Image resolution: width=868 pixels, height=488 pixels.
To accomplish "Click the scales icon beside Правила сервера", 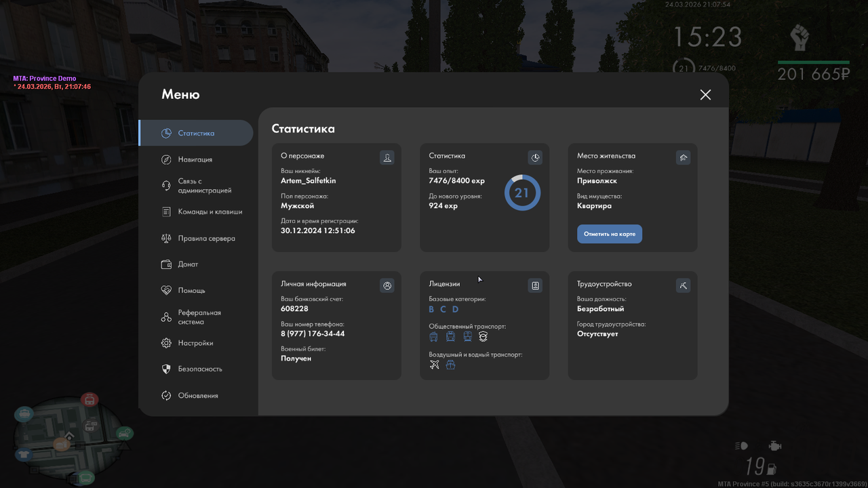I will coord(166,239).
